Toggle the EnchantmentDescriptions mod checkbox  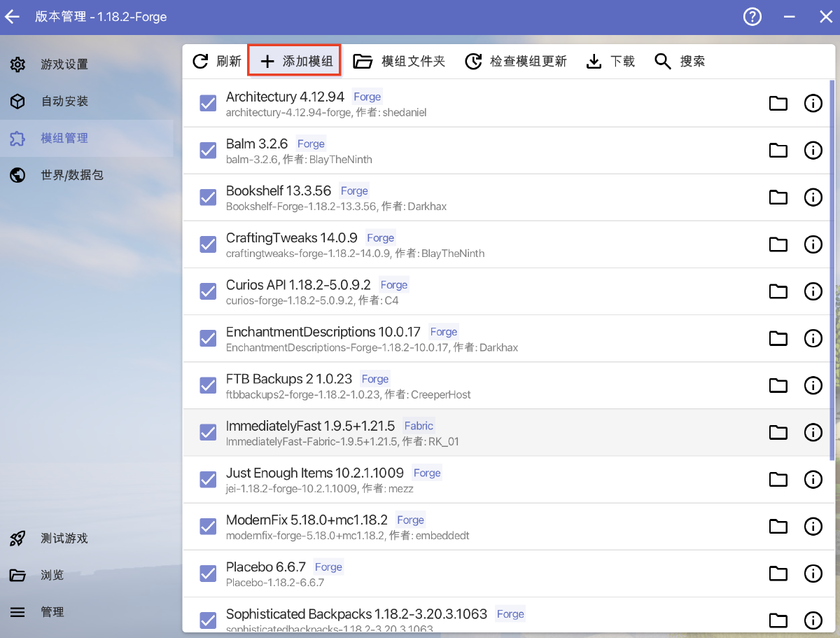coord(208,338)
